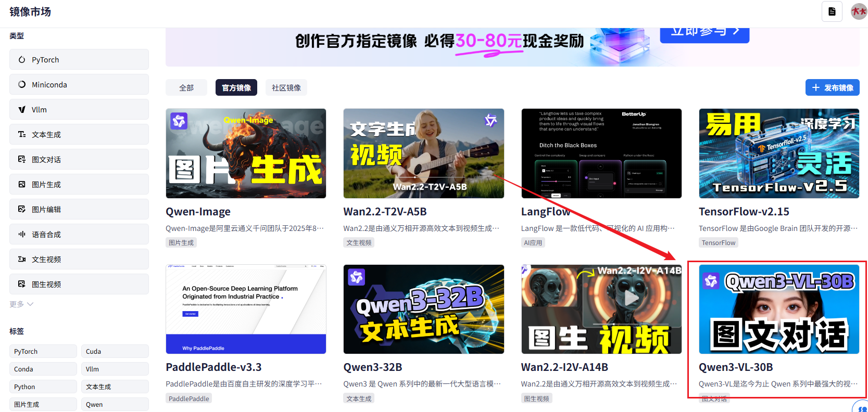
Task: Toggle the Conda tag filter
Action: (x=43, y=369)
